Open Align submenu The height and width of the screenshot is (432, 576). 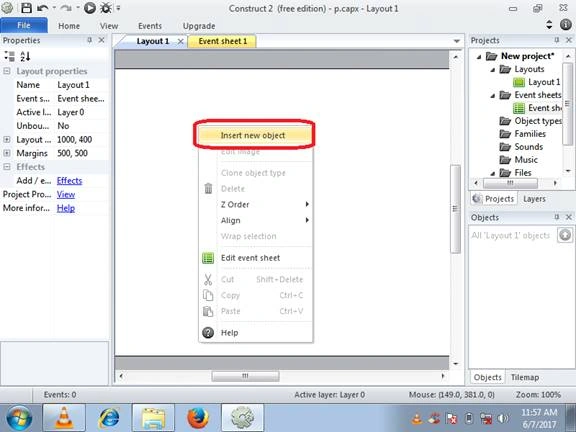pos(256,220)
